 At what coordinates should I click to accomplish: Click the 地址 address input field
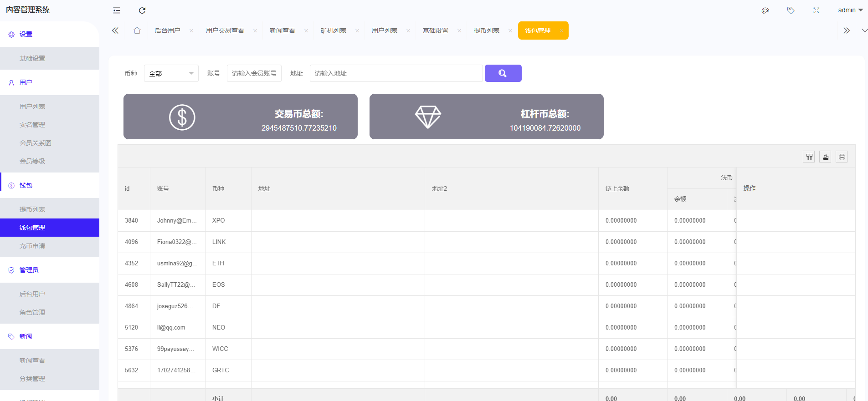pyautogui.click(x=395, y=73)
